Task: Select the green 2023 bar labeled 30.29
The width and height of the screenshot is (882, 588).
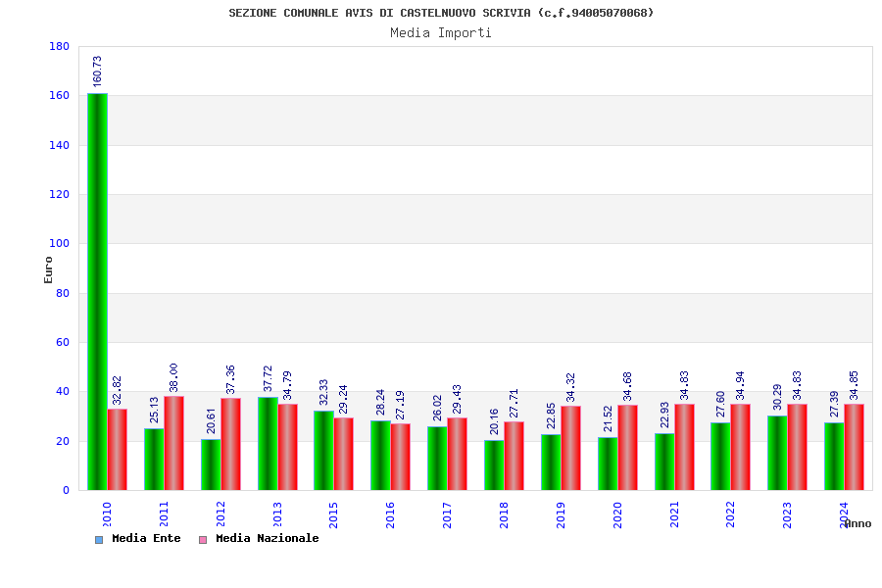Action: click(x=777, y=453)
